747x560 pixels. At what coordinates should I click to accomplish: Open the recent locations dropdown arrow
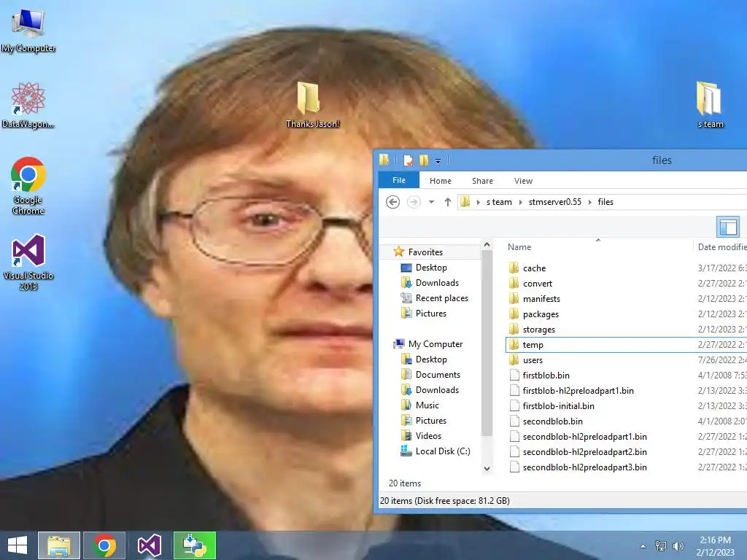point(431,202)
